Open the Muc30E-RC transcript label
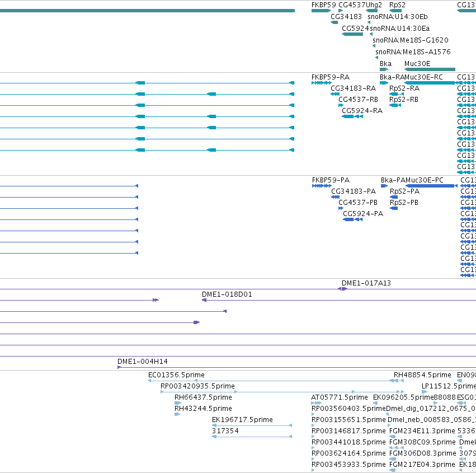Image resolution: width=476 pixels, height=473 pixels. tap(424, 77)
